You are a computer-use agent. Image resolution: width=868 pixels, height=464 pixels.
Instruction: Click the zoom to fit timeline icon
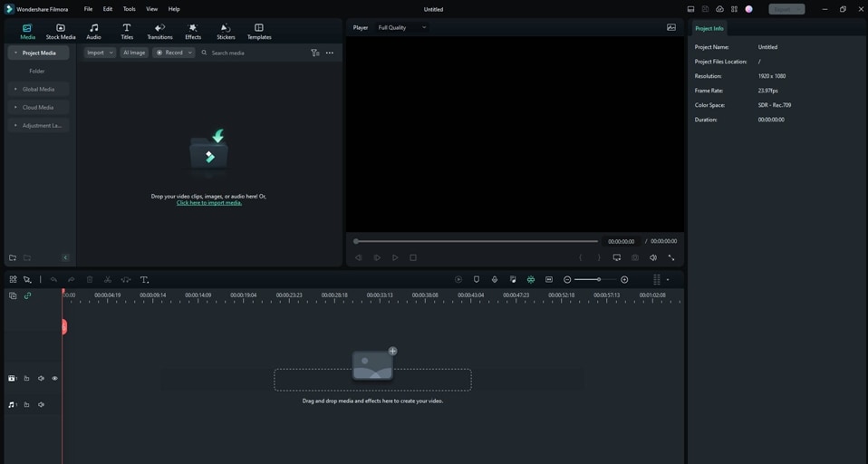coord(548,280)
